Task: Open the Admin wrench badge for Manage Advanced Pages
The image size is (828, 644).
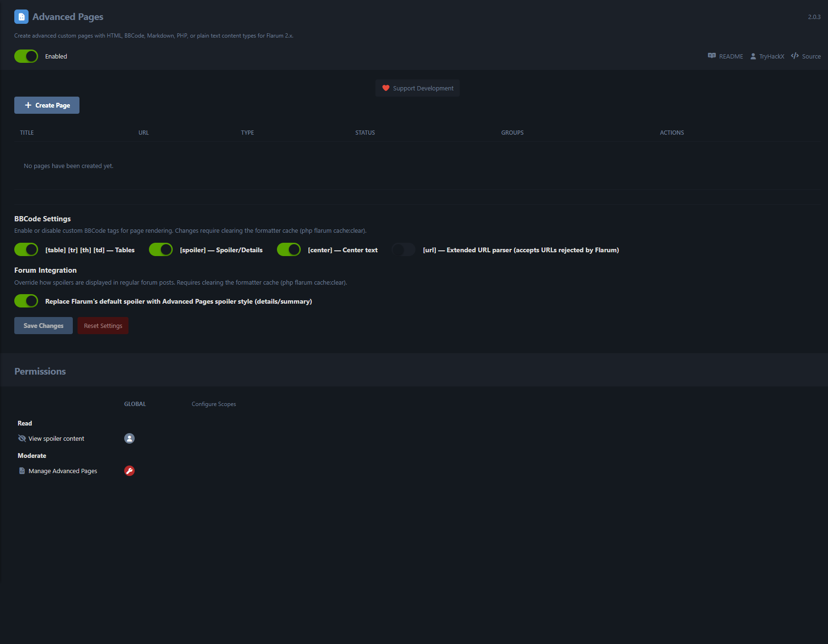Action: pyautogui.click(x=129, y=471)
